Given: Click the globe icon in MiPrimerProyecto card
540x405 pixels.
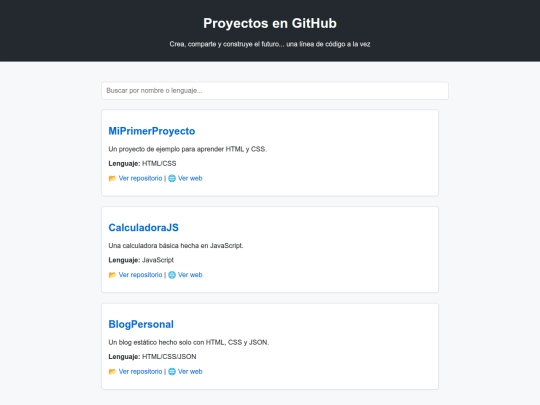Looking at the screenshot, I should click(x=172, y=178).
